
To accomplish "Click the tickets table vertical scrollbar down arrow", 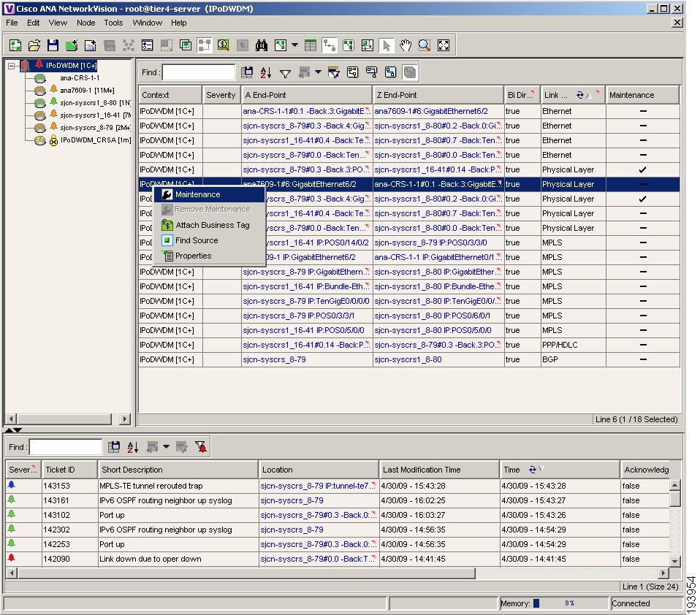I will click(x=674, y=561).
